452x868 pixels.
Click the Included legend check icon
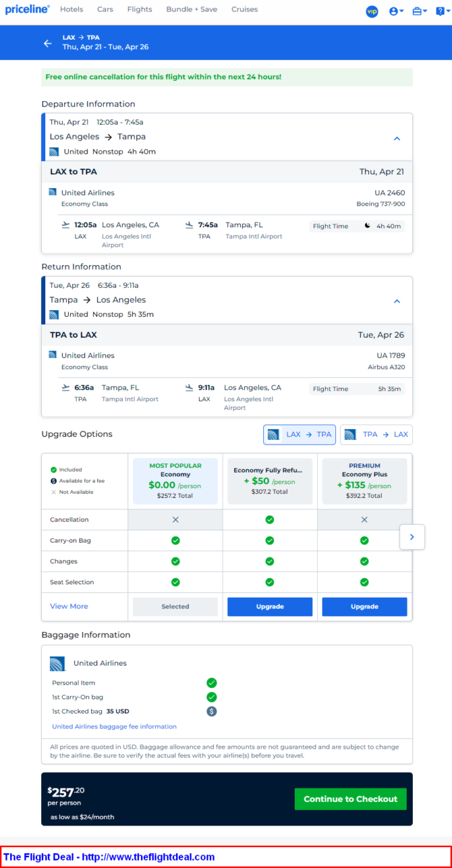click(x=53, y=470)
